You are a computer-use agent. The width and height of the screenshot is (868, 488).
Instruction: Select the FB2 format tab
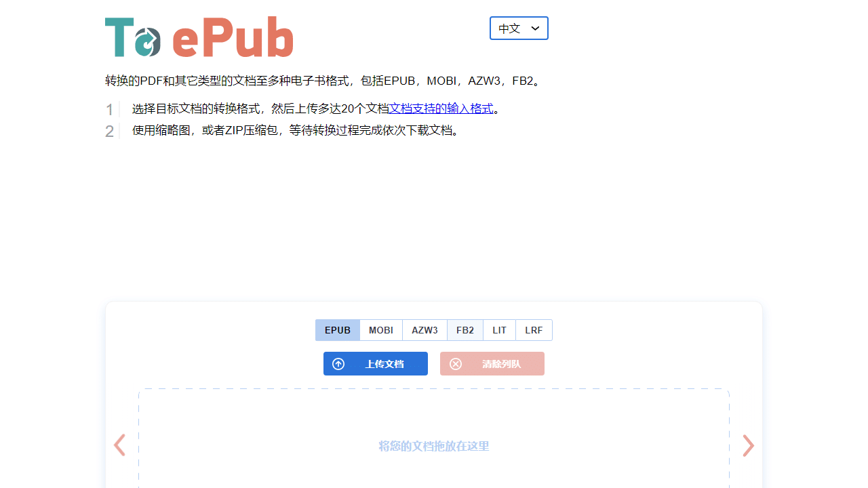click(465, 330)
